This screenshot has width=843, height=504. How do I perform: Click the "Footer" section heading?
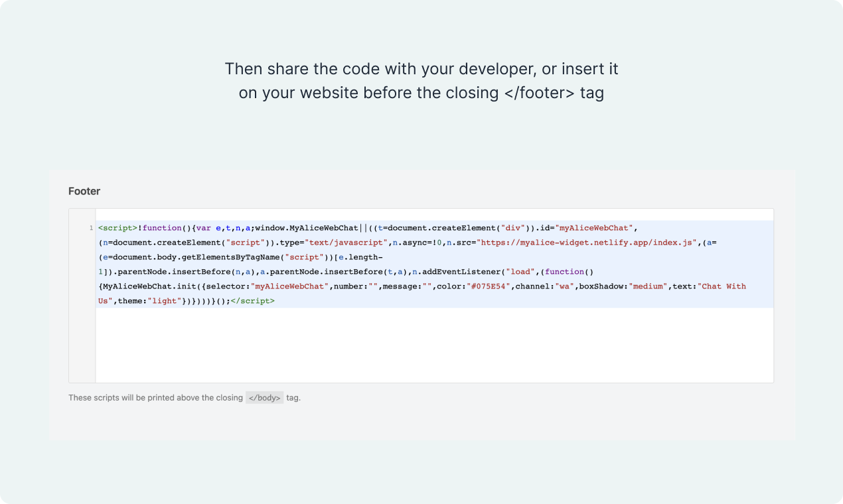[x=84, y=191]
